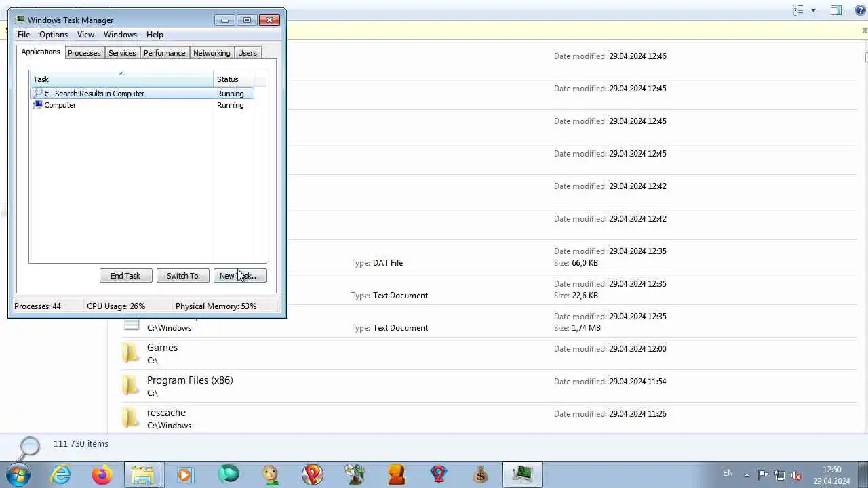The image size is (868, 488).
Task: Open the Options menu in Task Manager
Action: tap(54, 35)
